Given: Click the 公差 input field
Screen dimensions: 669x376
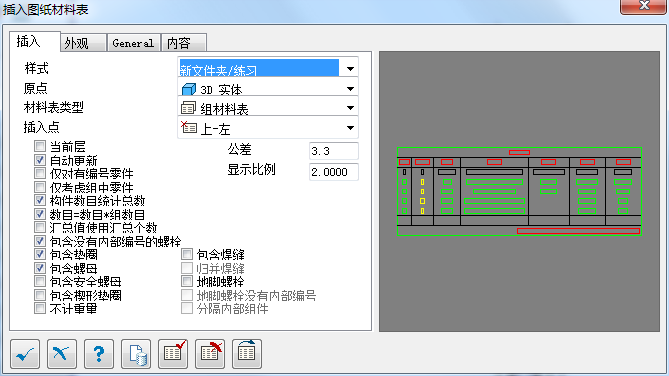Looking at the screenshot, I should click(334, 151).
